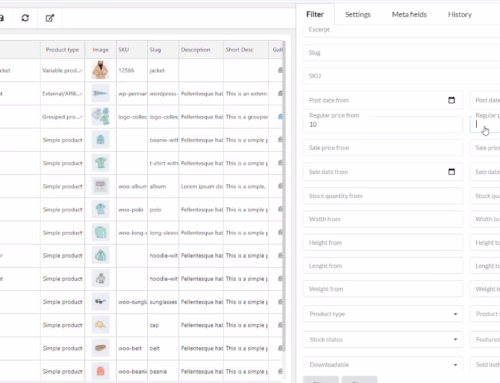The height and width of the screenshot is (383, 500).
Task: Switch to the History tab
Action: point(460,14)
